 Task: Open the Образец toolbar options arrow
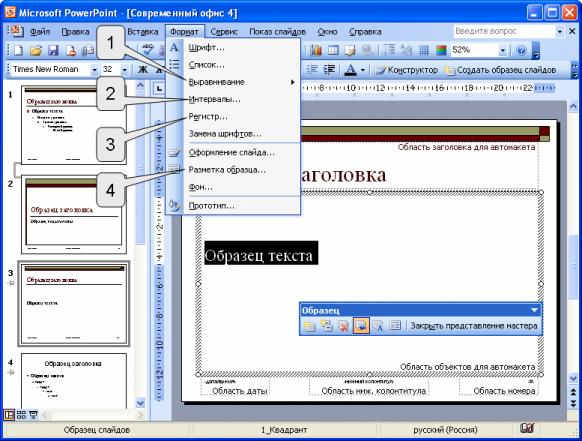coord(534,310)
